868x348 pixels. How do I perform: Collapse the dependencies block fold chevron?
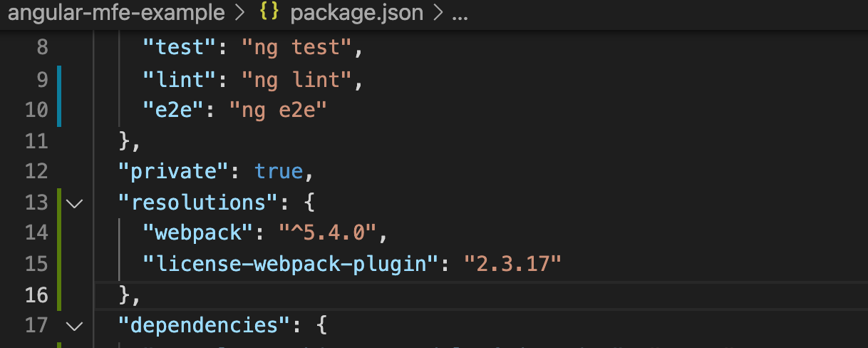(74, 326)
